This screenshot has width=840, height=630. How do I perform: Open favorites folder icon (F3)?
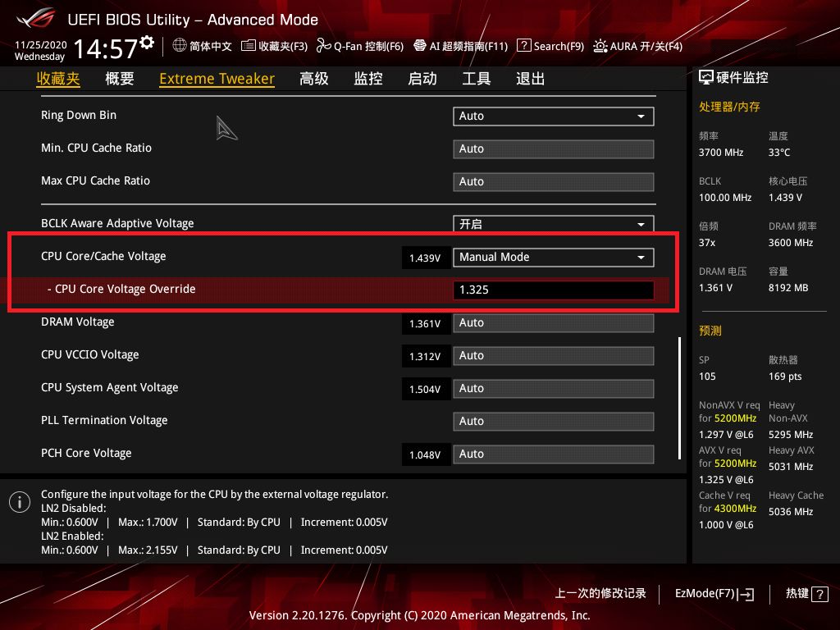click(x=249, y=46)
